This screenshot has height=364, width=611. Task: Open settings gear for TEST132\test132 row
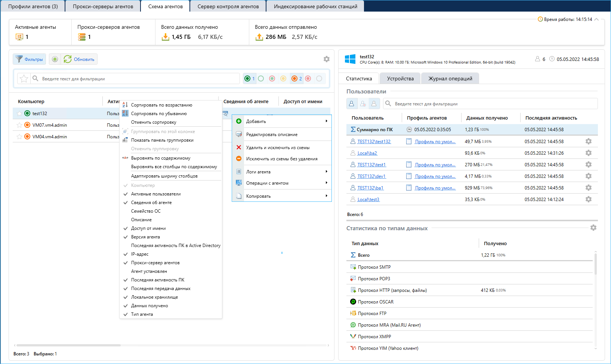coord(589,141)
